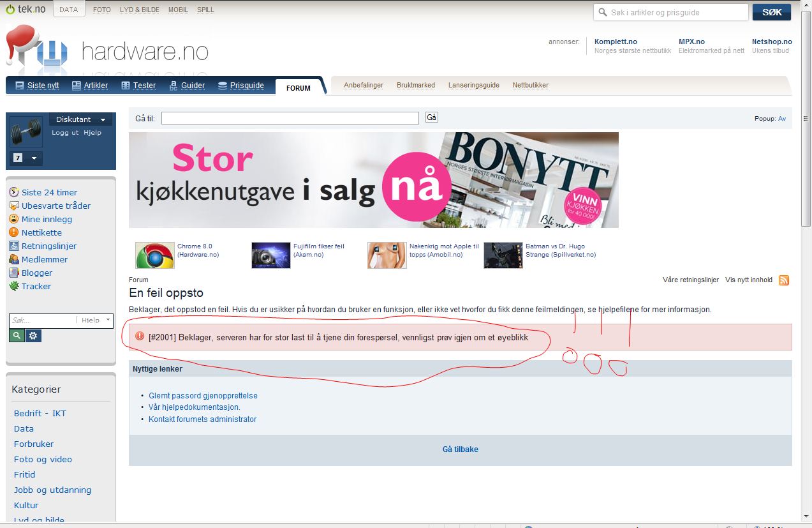812x528 pixels.
Task: Open Nettbutikker submenu link
Action: (531, 85)
